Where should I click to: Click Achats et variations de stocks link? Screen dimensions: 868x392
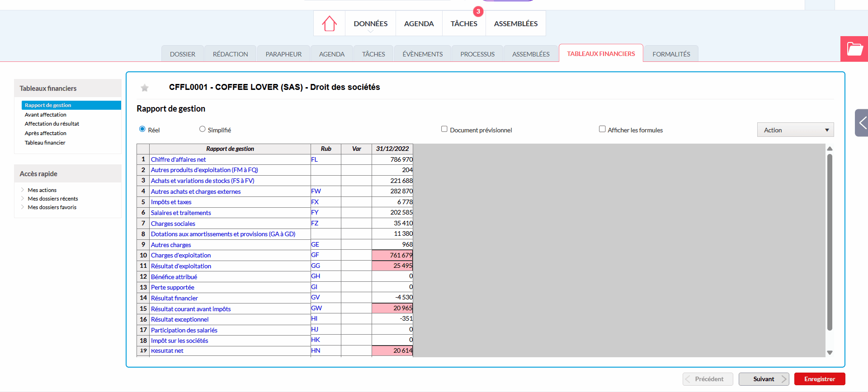[x=203, y=181]
